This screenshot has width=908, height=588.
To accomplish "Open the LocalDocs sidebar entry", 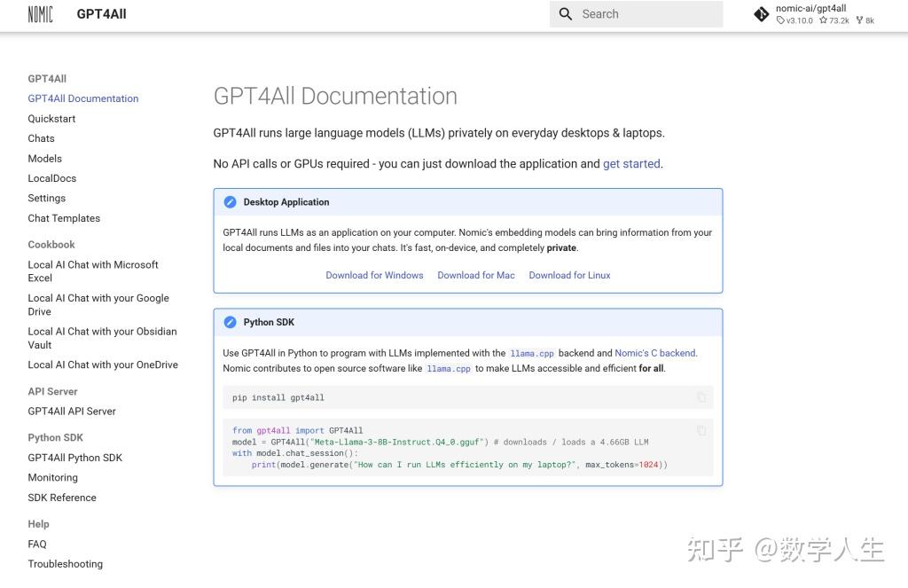I will [52, 178].
